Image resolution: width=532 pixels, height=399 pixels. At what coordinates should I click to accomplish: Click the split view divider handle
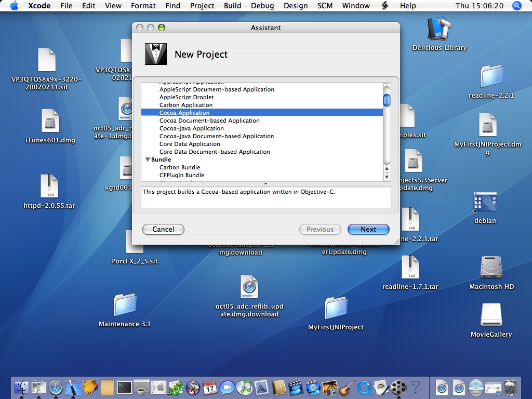pyautogui.click(x=265, y=183)
